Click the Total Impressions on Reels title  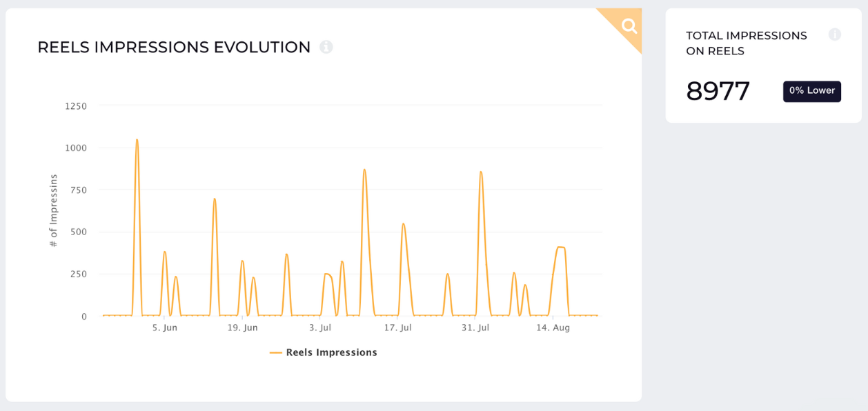click(747, 43)
